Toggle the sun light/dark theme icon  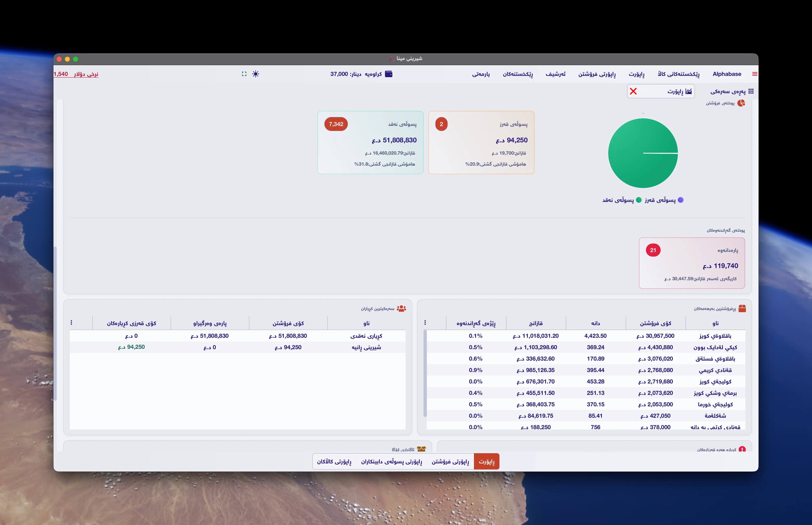coord(255,74)
